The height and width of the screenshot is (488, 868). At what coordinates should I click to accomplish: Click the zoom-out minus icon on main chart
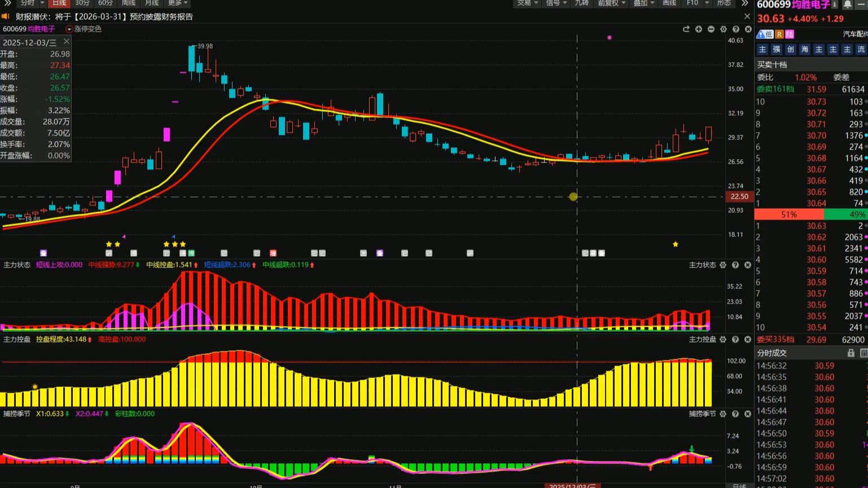tap(711, 29)
